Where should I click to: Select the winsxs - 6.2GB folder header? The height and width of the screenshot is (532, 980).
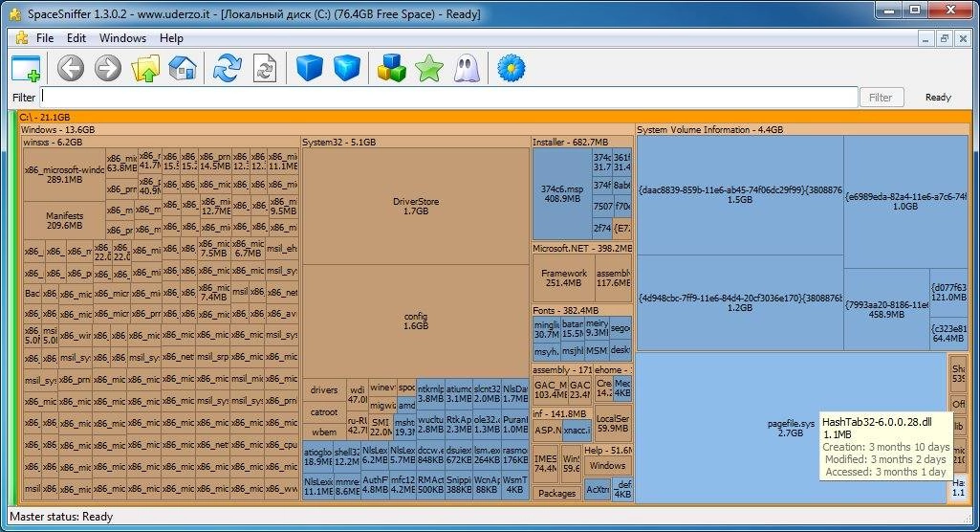pos(161,142)
